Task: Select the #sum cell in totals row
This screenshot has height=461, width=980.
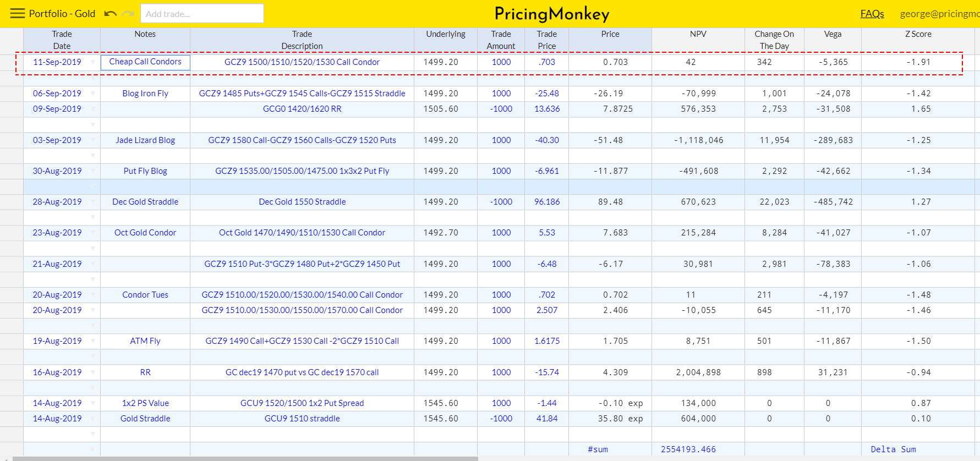Action: point(610,449)
